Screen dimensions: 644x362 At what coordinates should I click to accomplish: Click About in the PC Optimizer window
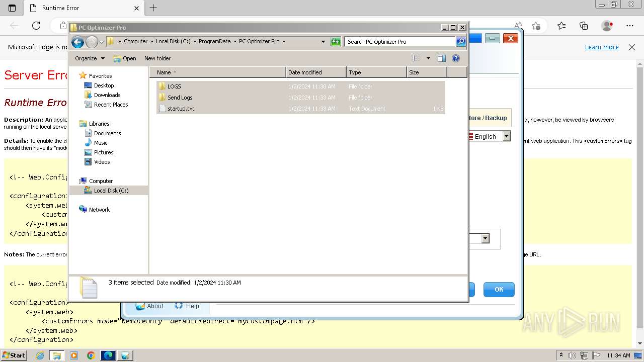tap(149, 306)
